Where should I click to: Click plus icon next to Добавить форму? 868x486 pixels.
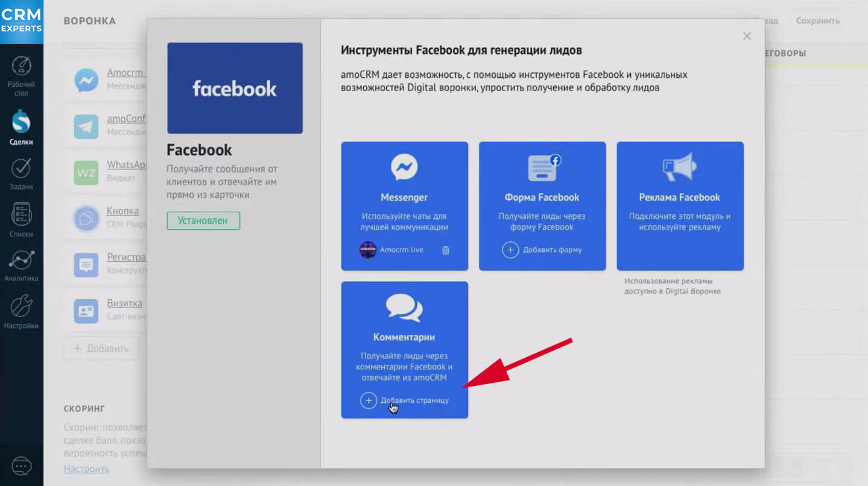[x=510, y=250]
